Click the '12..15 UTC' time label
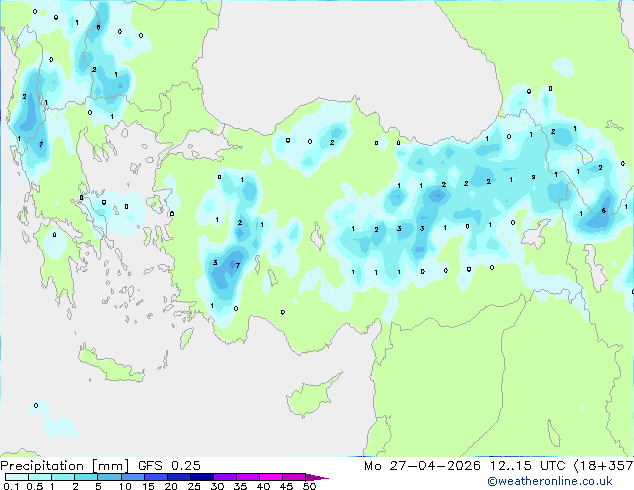 click(x=527, y=466)
